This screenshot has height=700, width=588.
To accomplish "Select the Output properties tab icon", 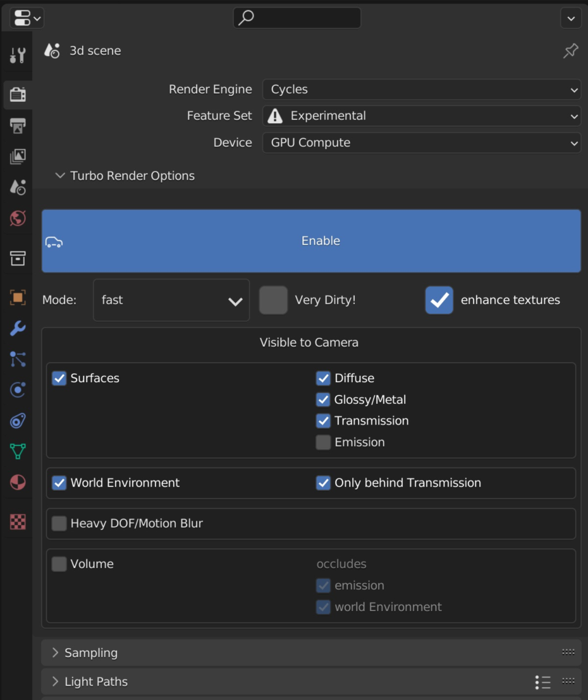I will pyautogui.click(x=17, y=126).
